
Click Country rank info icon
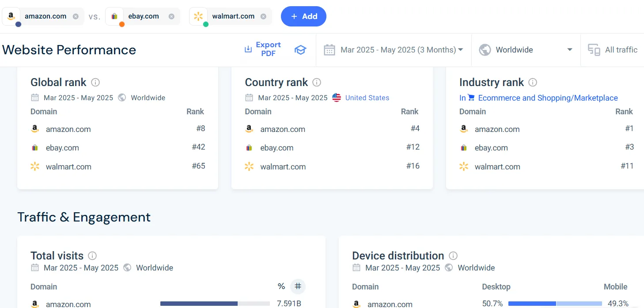pos(317,83)
